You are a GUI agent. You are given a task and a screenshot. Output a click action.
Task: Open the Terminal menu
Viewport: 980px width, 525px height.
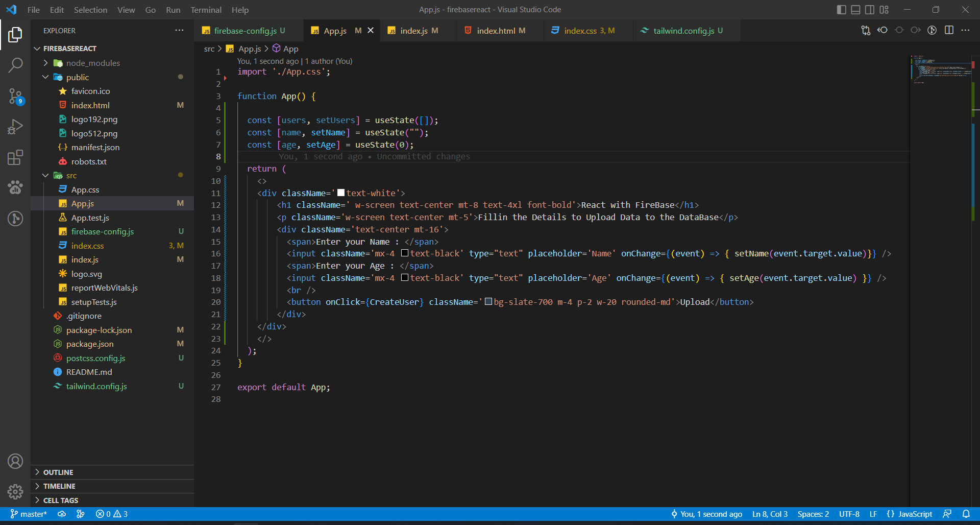coord(206,10)
